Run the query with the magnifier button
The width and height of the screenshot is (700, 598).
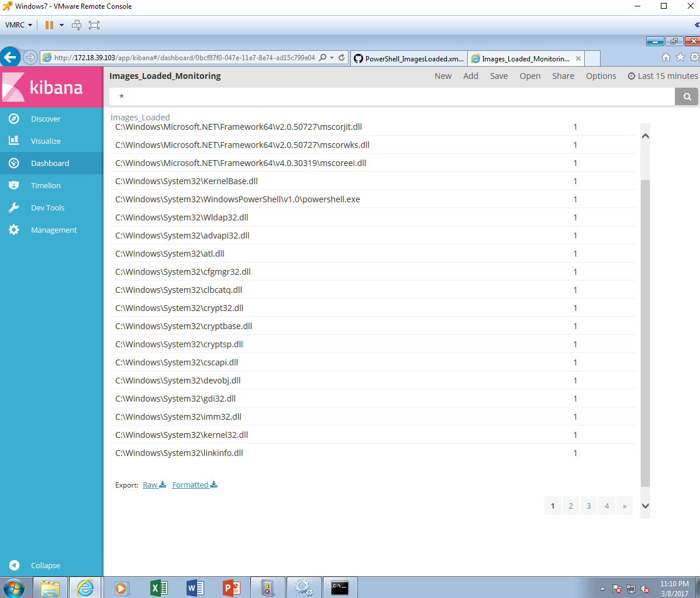pyautogui.click(x=687, y=96)
